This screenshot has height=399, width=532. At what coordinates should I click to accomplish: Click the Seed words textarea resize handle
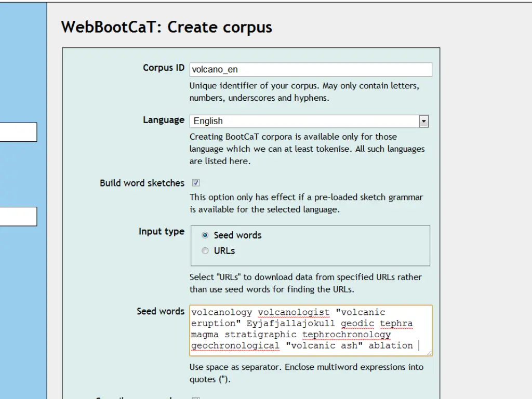(429, 353)
